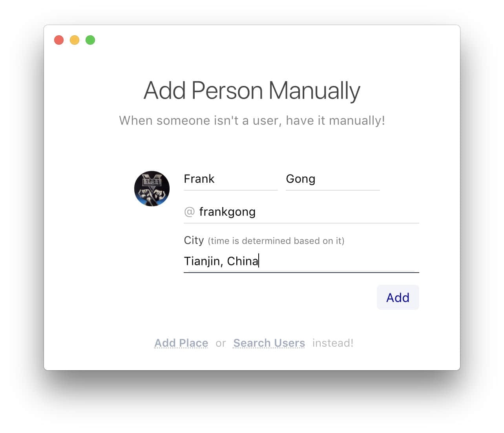Viewport: 504px width, 433px height.
Task: Click the subtitle about someone not being a user
Action: 252,120
